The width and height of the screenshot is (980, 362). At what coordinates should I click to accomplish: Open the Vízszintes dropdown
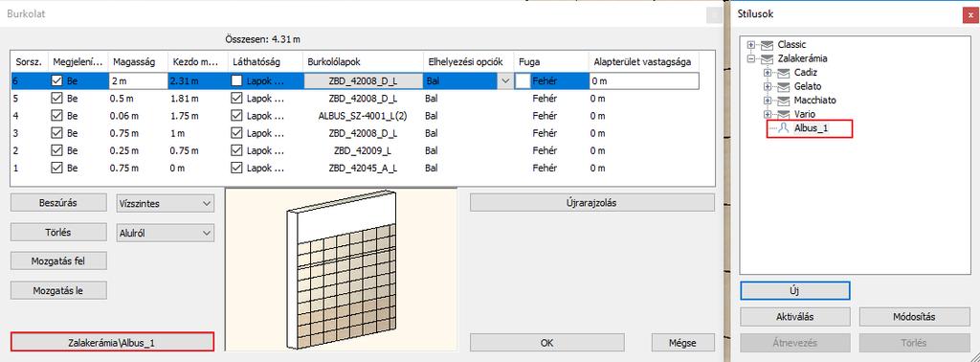pyautogui.click(x=165, y=203)
